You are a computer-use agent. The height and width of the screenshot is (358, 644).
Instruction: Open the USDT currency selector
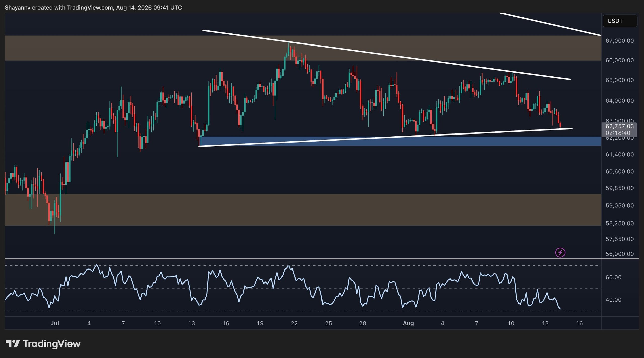tap(620, 21)
